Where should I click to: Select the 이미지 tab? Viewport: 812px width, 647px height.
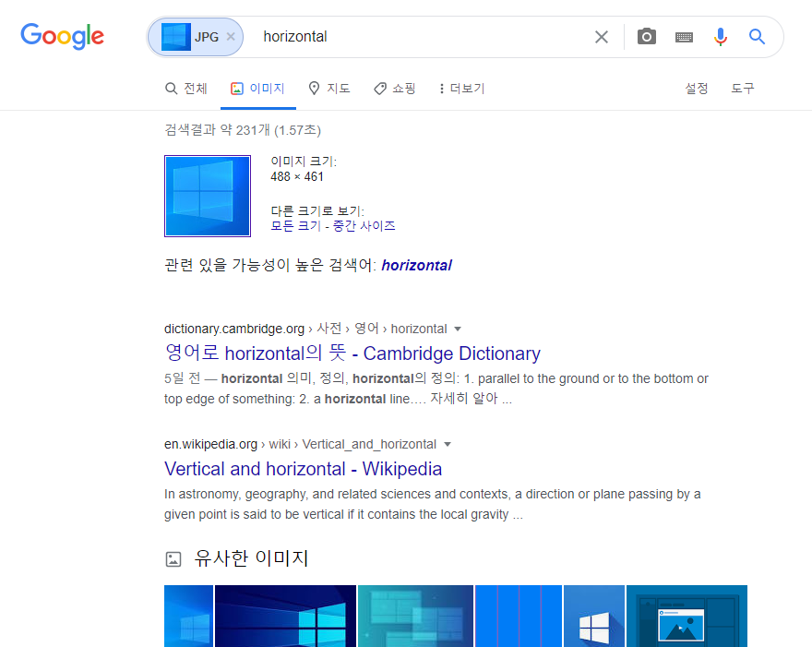pyautogui.click(x=257, y=89)
